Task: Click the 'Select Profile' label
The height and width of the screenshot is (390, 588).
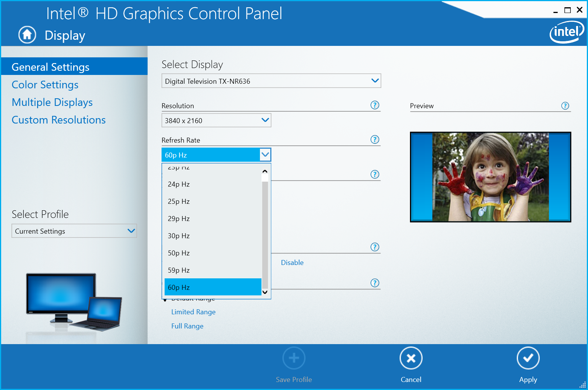Action: coord(40,214)
